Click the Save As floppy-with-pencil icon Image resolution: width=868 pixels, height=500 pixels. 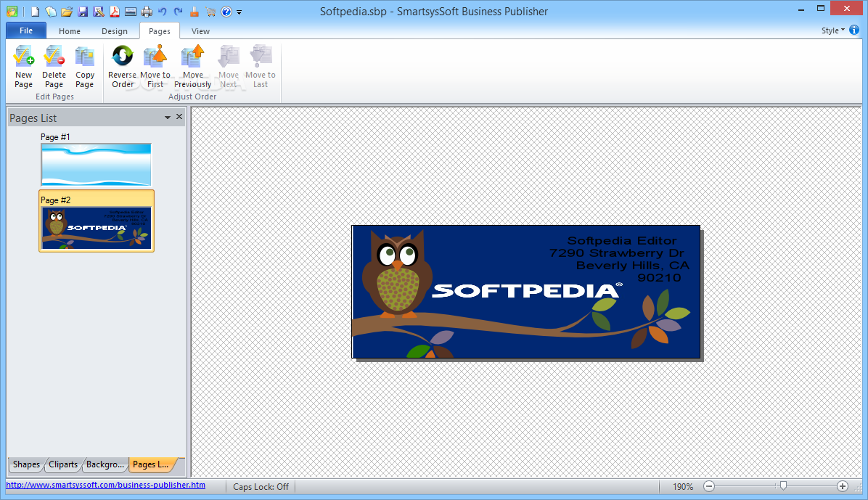tap(99, 11)
